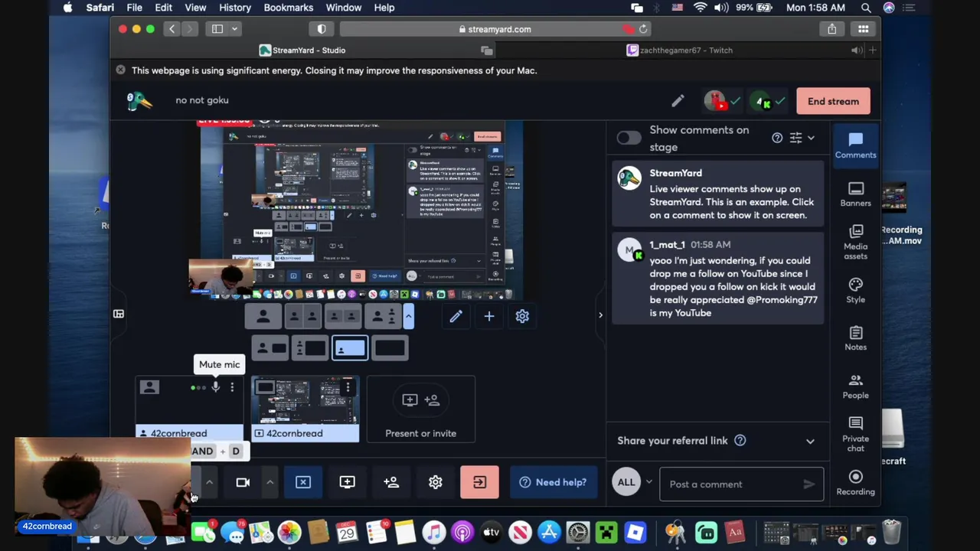Image resolution: width=980 pixels, height=551 pixels.
Task: Open options menu on 42cornbread screen tile
Action: click(x=348, y=387)
